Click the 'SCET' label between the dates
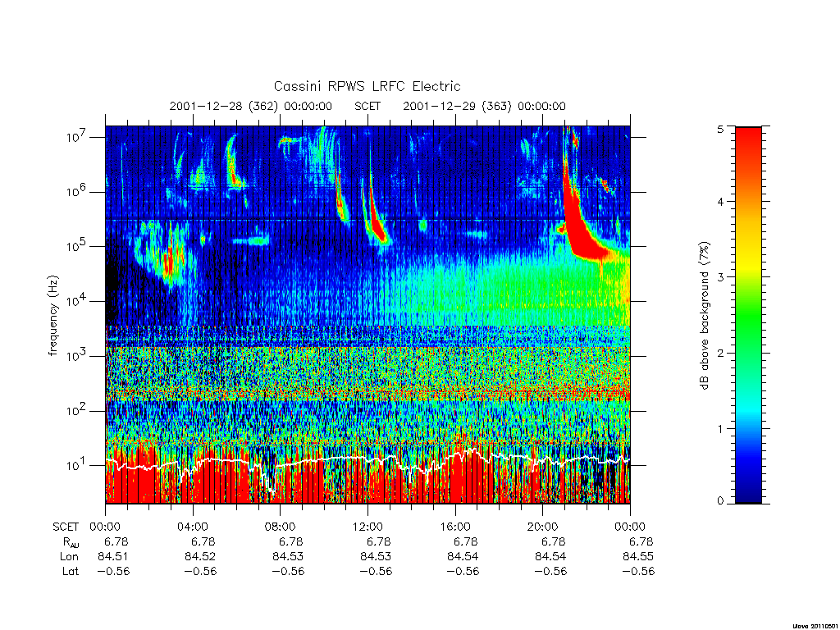 pyautogui.click(x=367, y=106)
